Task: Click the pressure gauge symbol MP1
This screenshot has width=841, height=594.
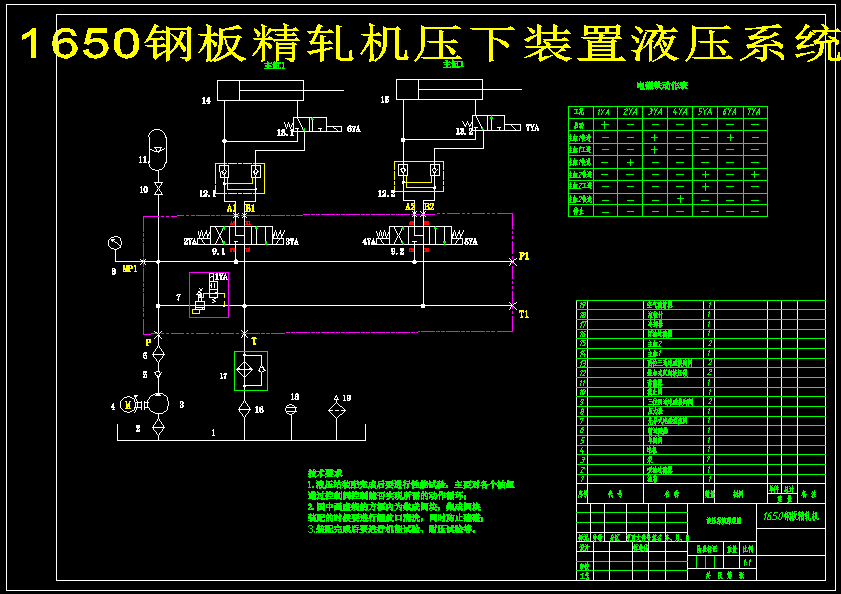Action: click(113, 242)
